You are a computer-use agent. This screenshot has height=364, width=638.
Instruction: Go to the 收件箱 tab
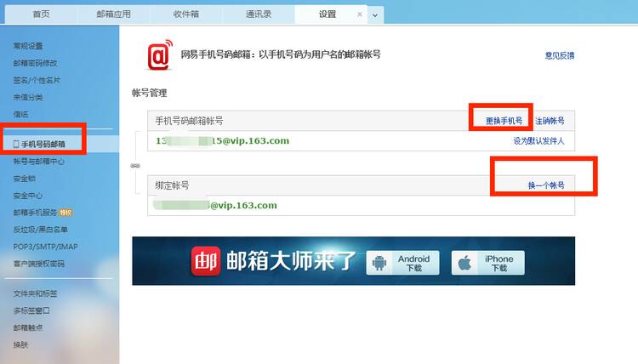point(186,14)
